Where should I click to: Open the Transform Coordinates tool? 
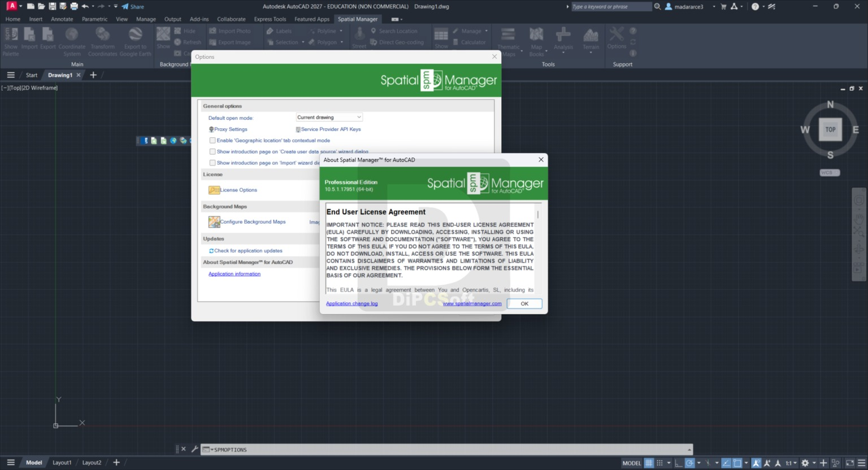pyautogui.click(x=102, y=40)
